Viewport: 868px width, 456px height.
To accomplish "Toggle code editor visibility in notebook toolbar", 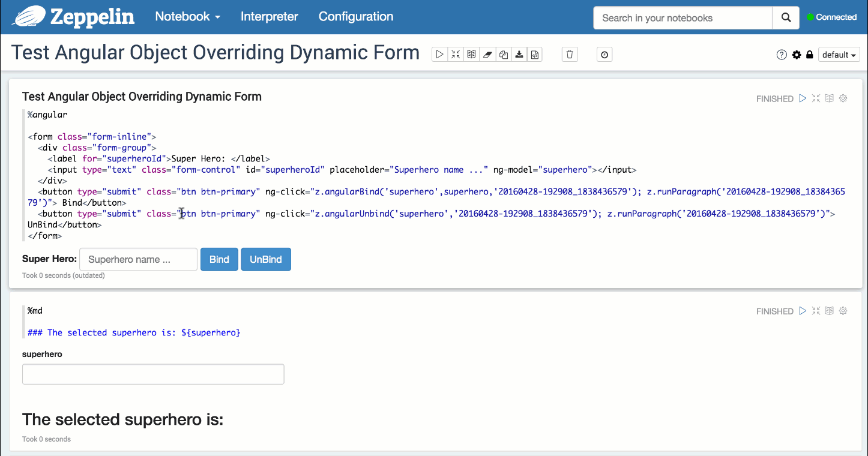I will tap(456, 55).
